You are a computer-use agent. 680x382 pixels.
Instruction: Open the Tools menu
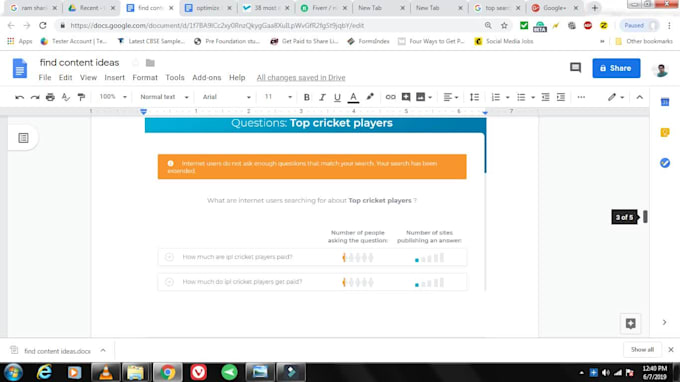tap(175, 78)
